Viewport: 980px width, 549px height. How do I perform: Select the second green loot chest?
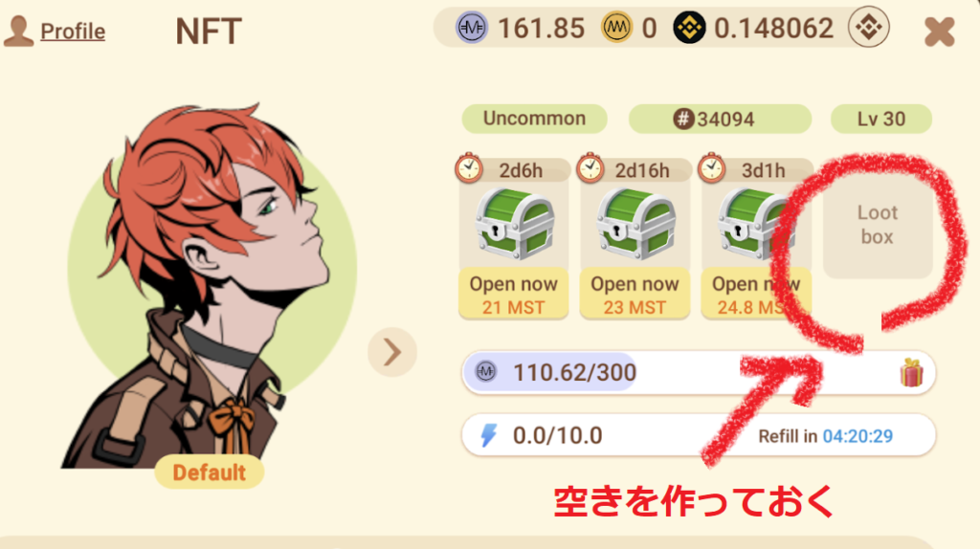point(636,225)
